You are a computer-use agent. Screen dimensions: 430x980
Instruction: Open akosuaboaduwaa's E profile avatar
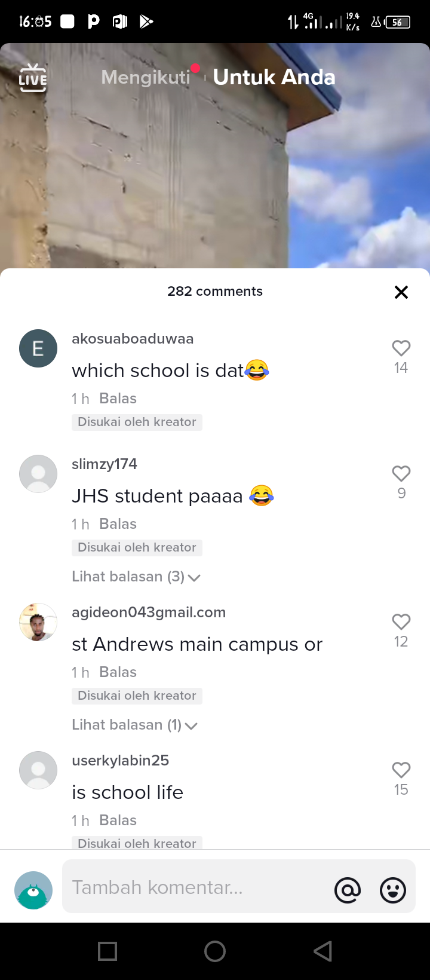tap(38, 348)
